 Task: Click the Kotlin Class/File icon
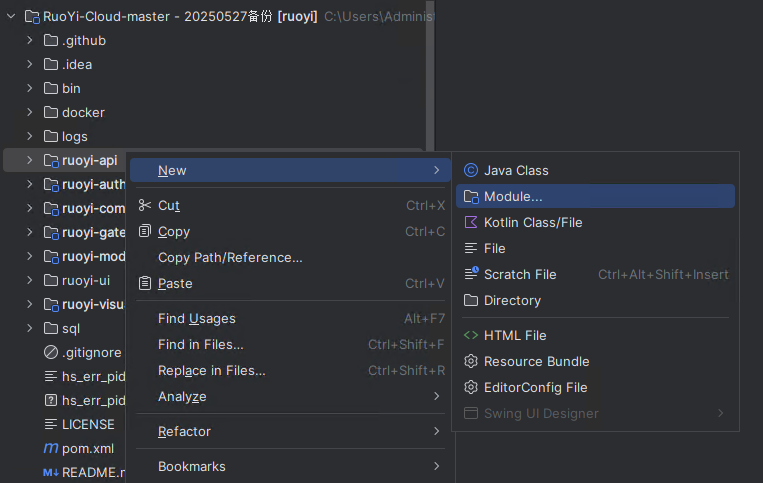click(471, 222)
